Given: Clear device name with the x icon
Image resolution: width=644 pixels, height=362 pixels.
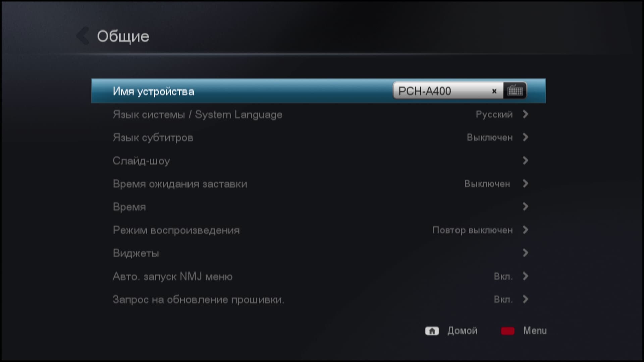Looking at the screenshot, I should tap(494, 91).
